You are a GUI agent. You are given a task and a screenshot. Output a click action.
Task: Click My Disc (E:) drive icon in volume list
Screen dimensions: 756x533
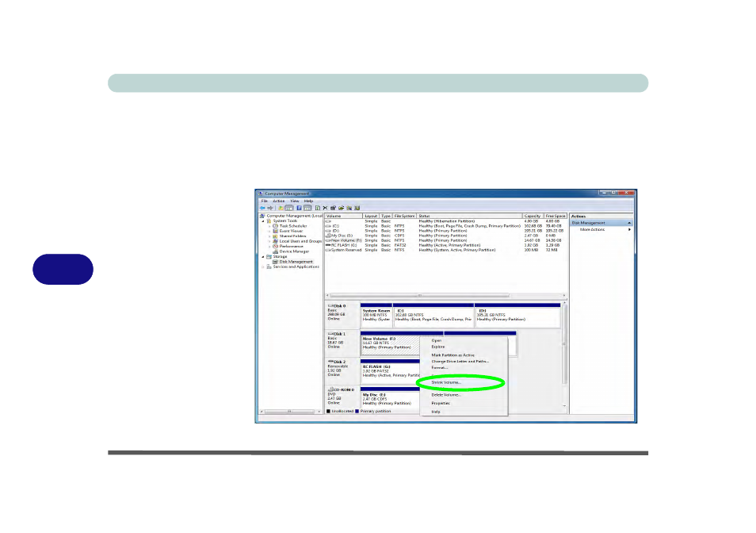[x=328, y=236]
